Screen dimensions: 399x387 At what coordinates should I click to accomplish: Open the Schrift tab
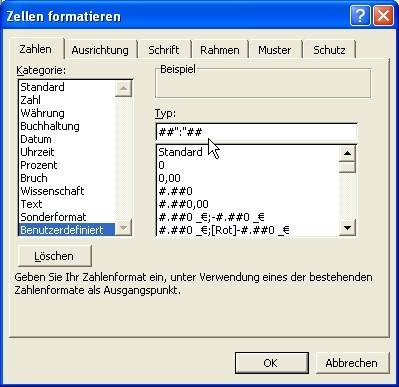pos(164,50)
